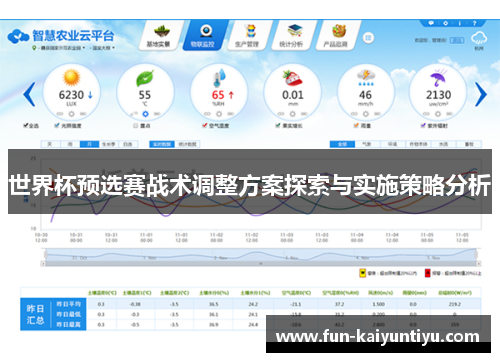Grab left handle of chart range navigator
This screenshot has height=362, width=500.
click(x=46, y=255)
